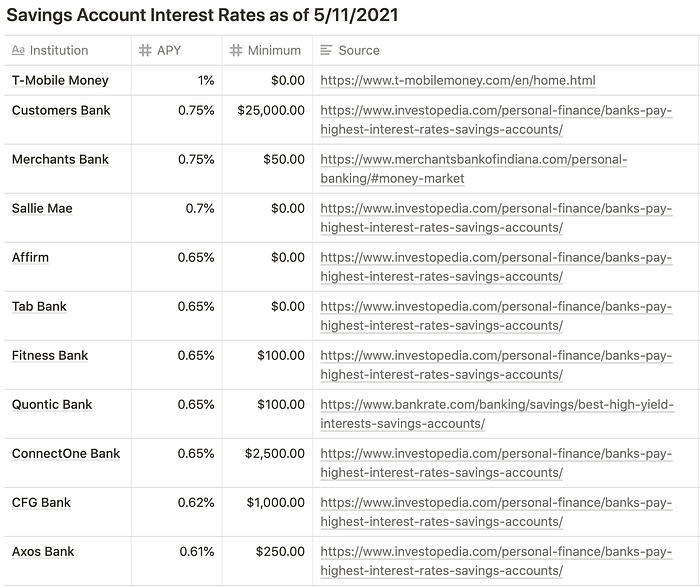Open the Merchants Bank of Indiana link
The width and height of the screenshot is (700, 587).
click(473, 160)
